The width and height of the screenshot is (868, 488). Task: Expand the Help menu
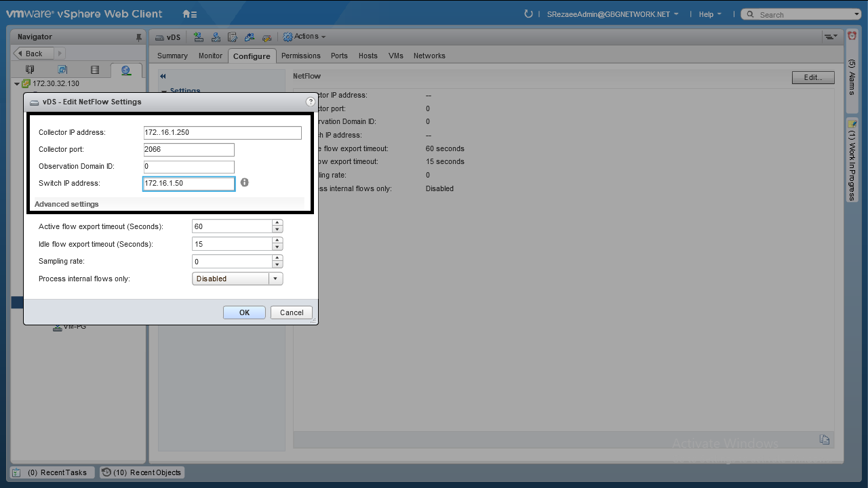pyautogui.click(x=710, y=14)
